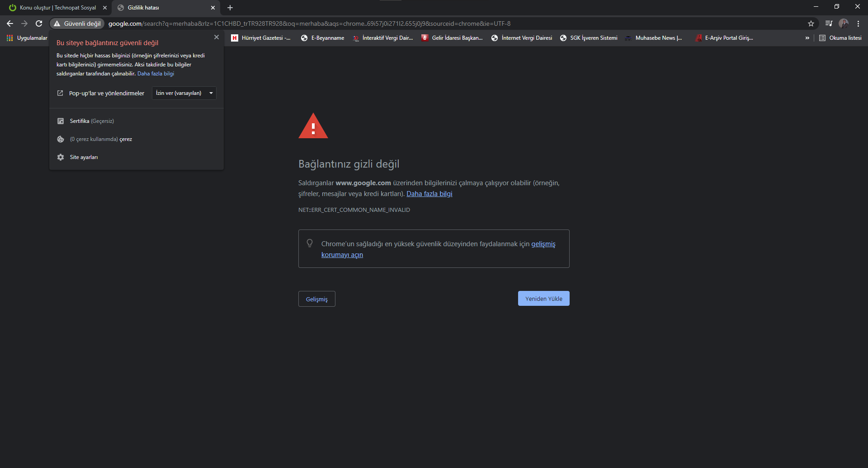Click the 'Pop-up'lar ve yönlendirmeler' label

107,93
